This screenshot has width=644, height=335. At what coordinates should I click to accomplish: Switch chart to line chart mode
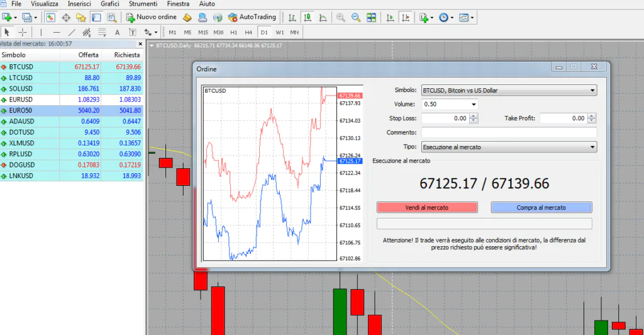click(323, 17)
